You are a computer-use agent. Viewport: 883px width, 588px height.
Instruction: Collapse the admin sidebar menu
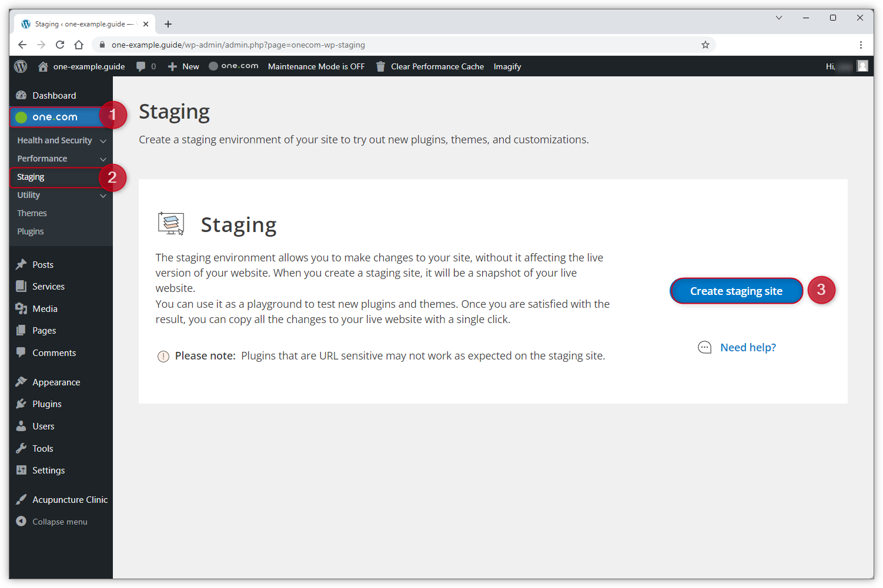pyautogui.click(x=21, y=521)
